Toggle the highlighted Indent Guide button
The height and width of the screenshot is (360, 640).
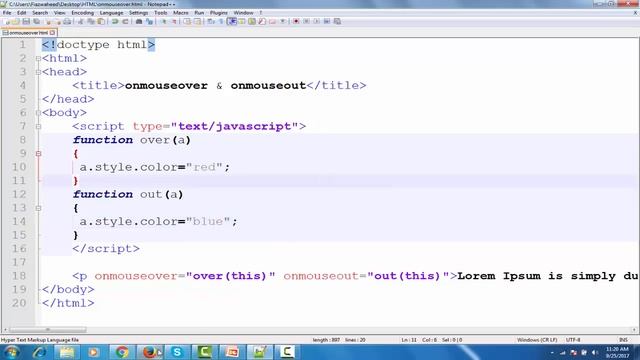tap(232, 21)
